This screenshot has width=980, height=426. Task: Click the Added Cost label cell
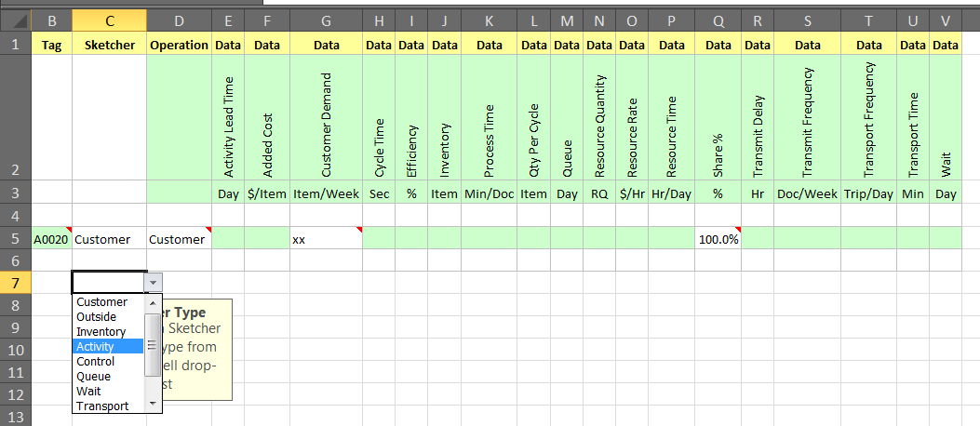point(267,117)
